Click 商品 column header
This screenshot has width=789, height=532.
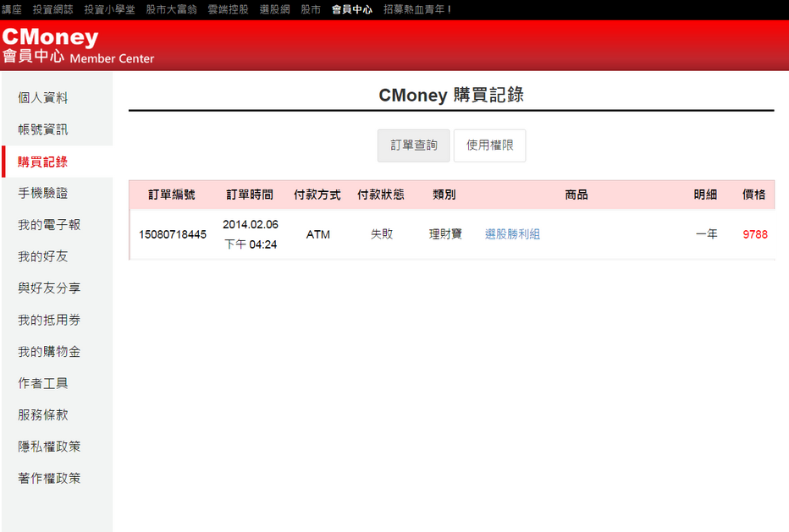pyautogui.click(x=577, y=195)
